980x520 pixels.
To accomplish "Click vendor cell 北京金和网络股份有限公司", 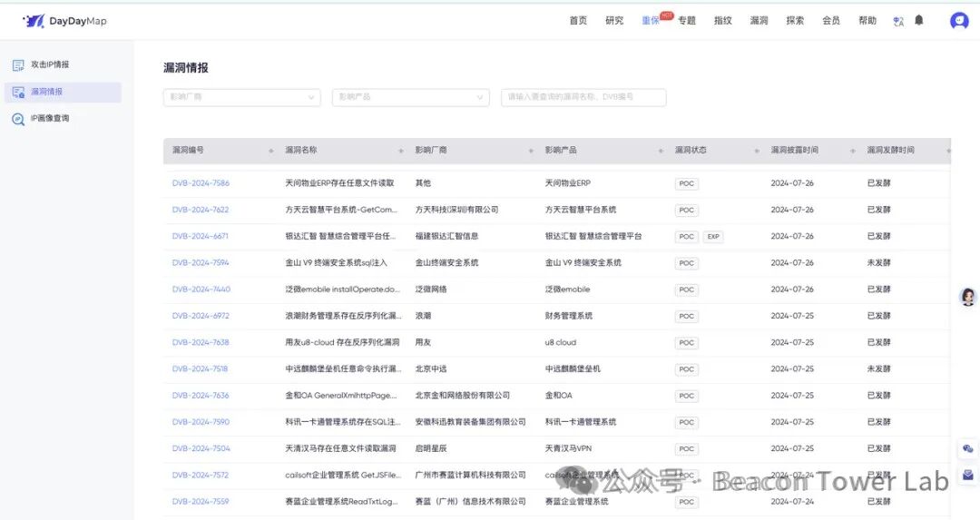I will (x=463, y=396).
